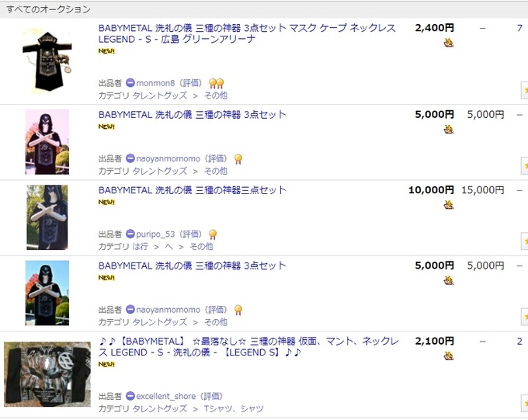Open the black cape thumbnail of monmon8's listing
Screen dimensions: 528x420
pyautogui.click(x=47, y=61)
